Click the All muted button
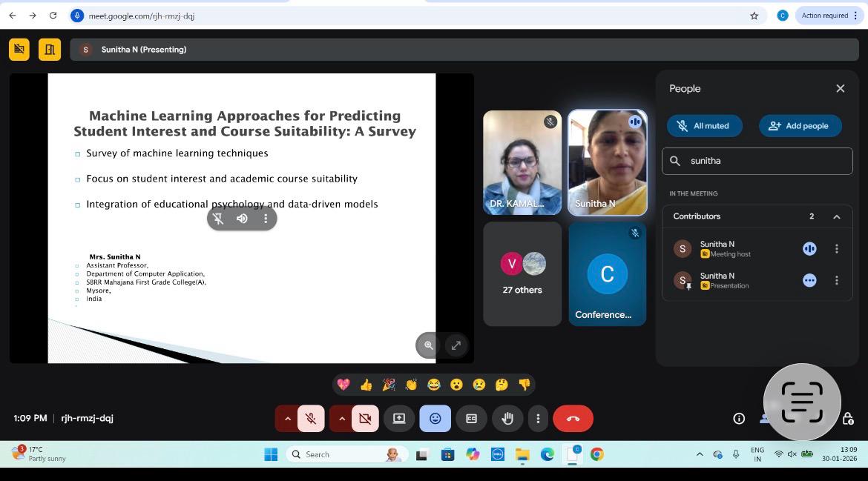Screen dimensions: 868x481 click(704, 126)
